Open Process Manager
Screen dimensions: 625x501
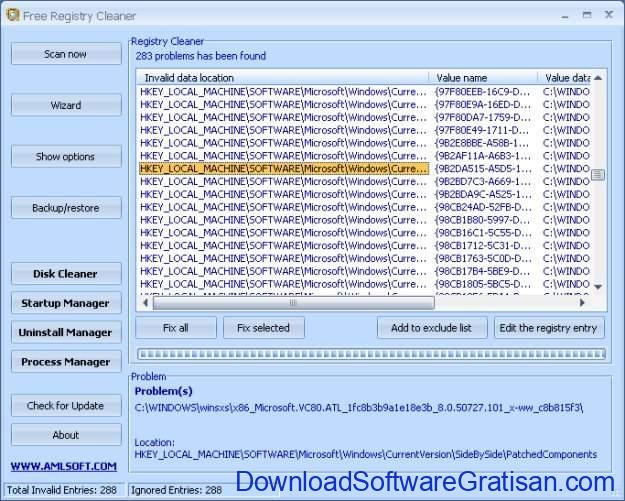(x=66, y=362)
